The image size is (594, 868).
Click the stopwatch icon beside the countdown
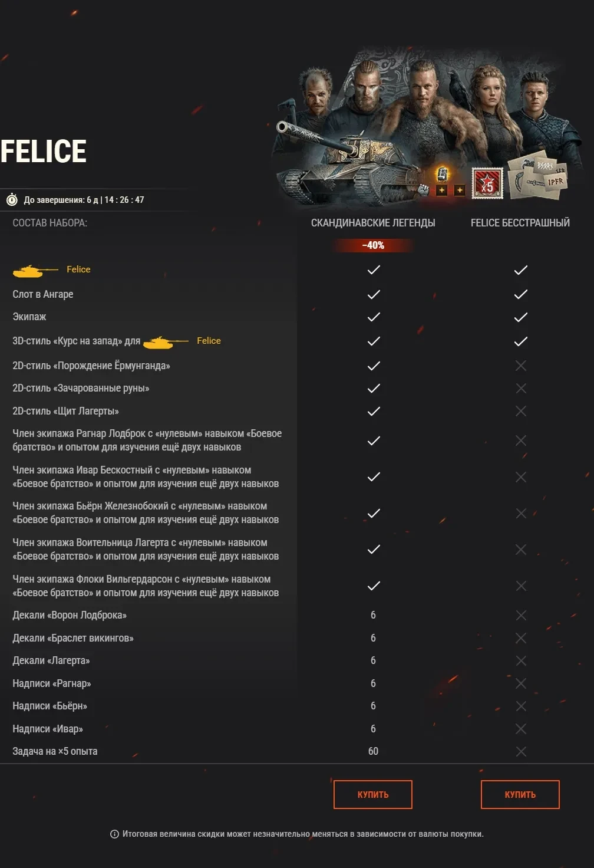(12, 200)
